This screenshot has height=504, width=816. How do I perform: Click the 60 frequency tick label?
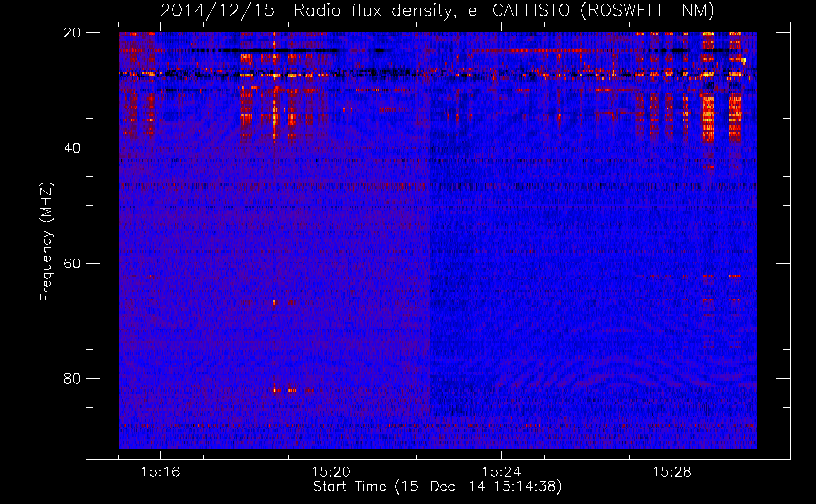click(72, 264)
